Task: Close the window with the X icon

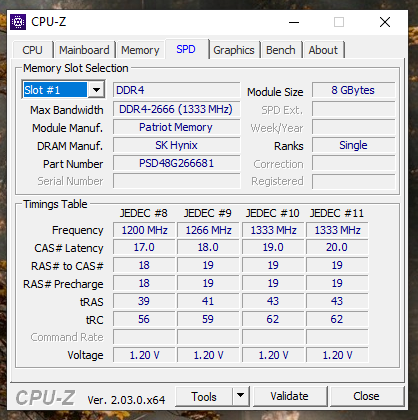Action: click(x=385, y=22)
